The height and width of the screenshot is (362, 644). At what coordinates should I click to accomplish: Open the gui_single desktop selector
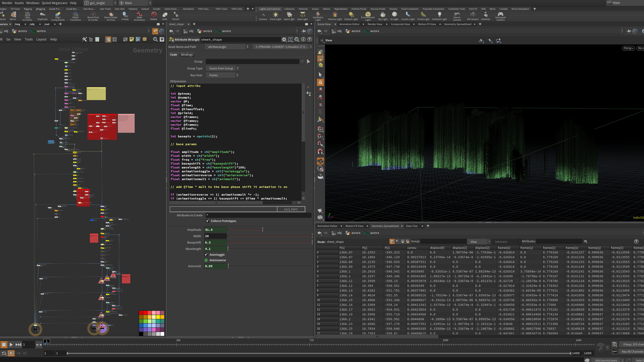[x=100, y=3]
